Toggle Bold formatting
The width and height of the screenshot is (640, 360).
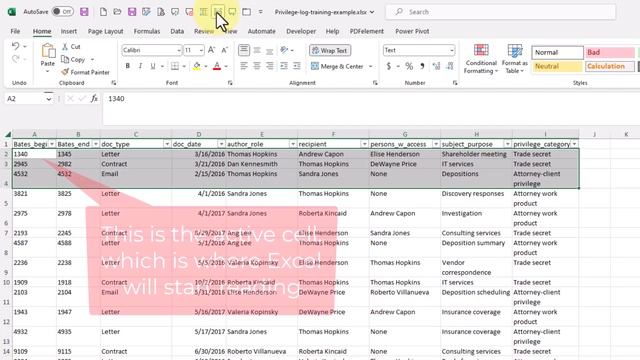click(x=128, y=66)
